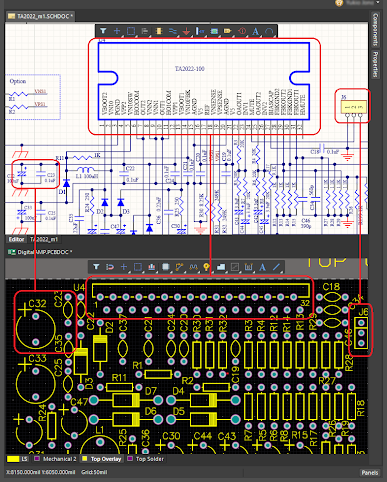
Task: Place sheet symbol green icon in schematic toolbar
Action: point(214,31)
